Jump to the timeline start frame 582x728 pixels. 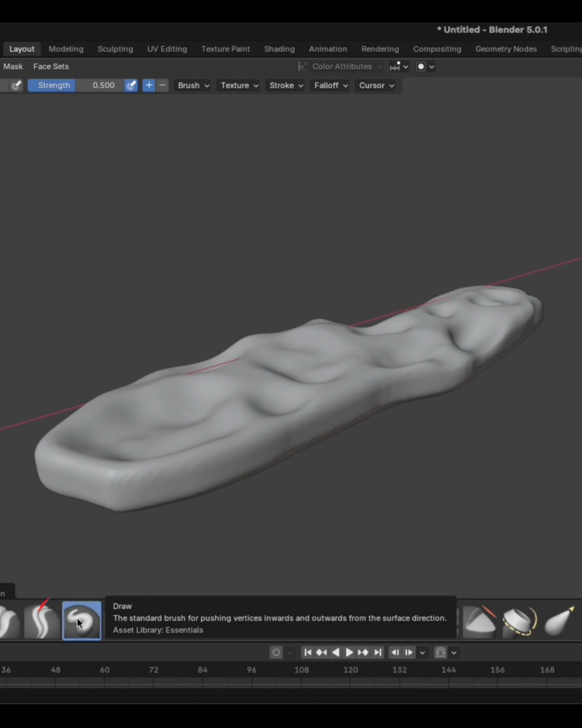tap(307, 652)
